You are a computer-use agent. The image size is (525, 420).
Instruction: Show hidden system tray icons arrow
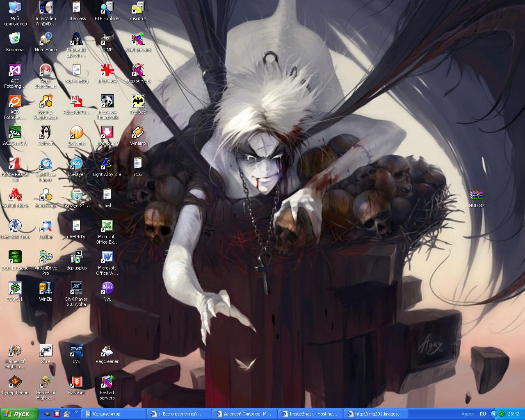494,414
